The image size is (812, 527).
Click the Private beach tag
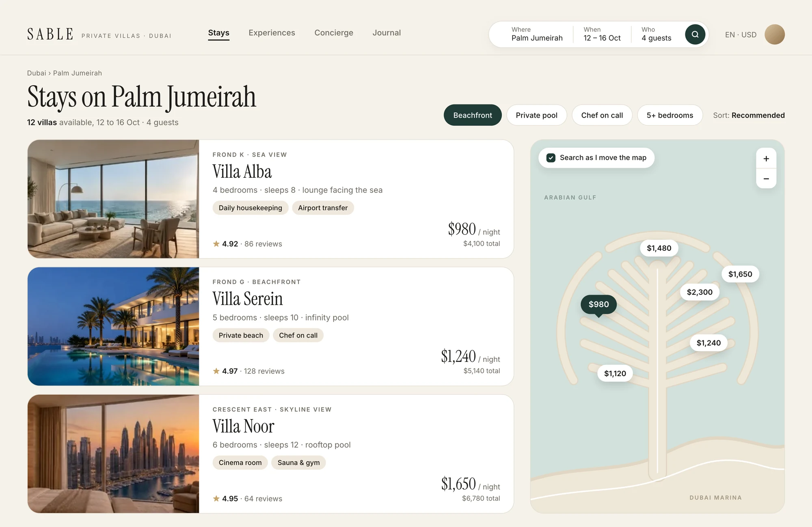click(x=241, y=335)
